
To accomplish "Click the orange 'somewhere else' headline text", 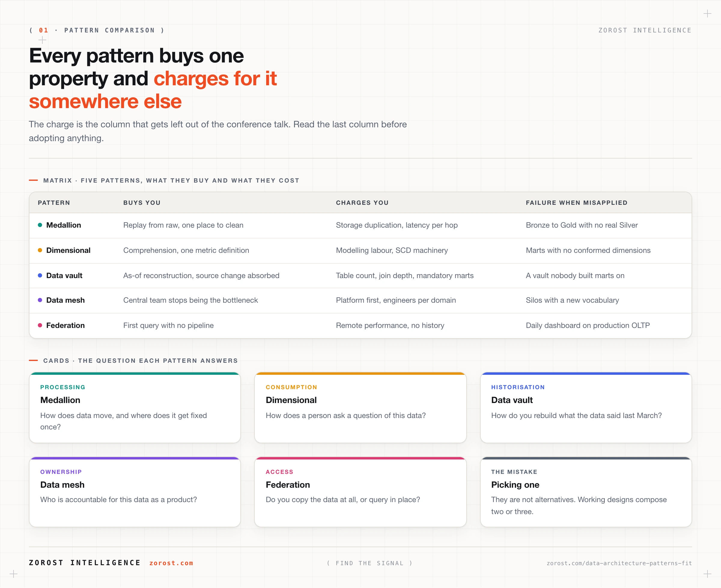I will [x=105, y=101].
